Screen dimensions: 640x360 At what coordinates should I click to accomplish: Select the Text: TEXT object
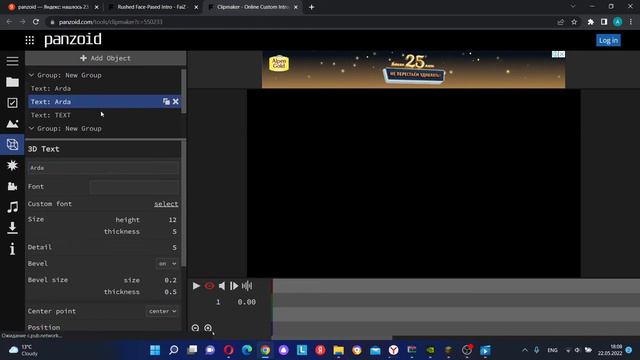click(x=104, y=115)
